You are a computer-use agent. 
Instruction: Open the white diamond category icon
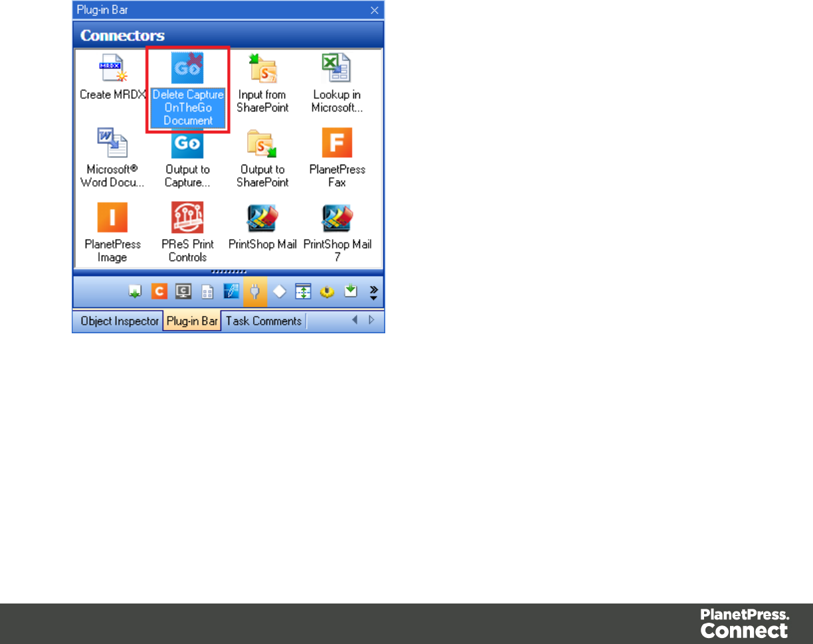coord(279,292)
